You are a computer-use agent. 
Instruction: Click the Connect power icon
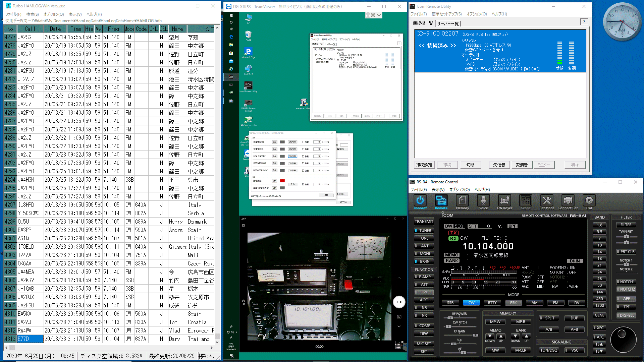point(420,200)
